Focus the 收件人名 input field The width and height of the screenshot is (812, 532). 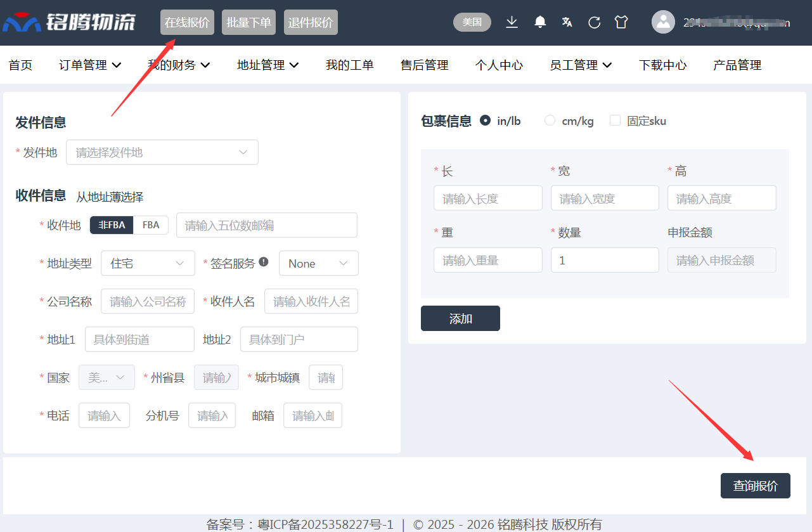tap(311, 301)
